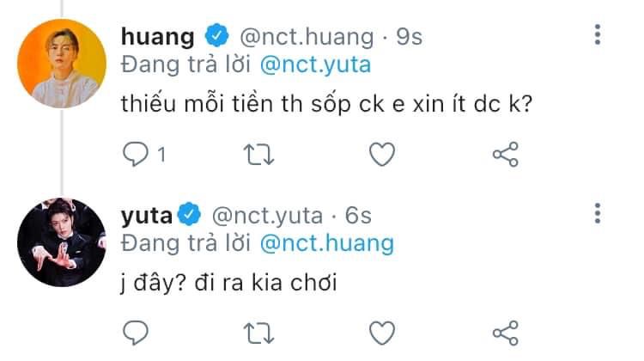Click the @nct.yuta mention link

click(x=315, y=65)
